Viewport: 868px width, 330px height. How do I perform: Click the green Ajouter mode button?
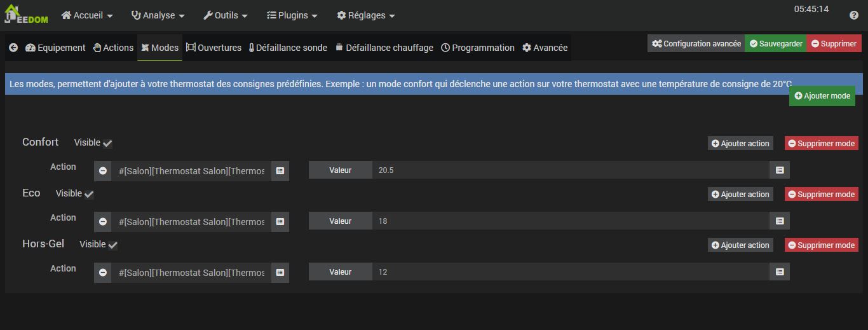(x=822, y=96)
